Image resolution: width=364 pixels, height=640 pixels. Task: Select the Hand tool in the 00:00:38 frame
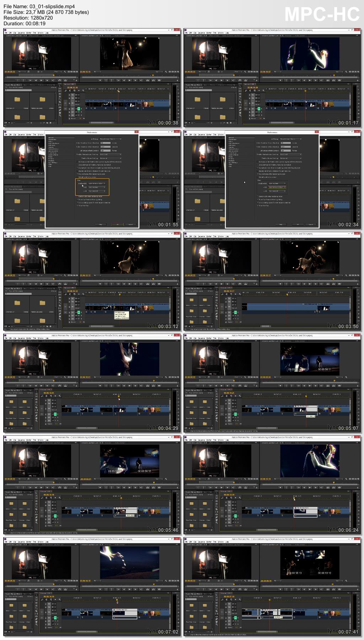click(60, 112)
